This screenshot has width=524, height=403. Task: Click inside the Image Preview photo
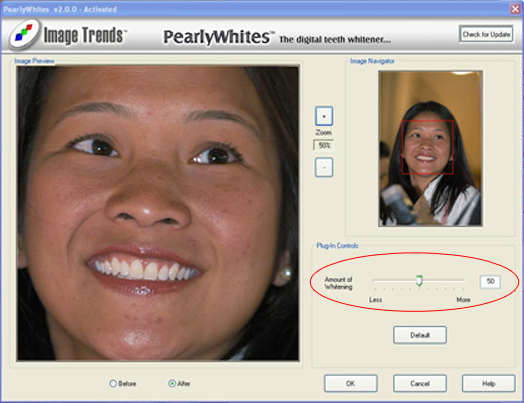click(x=158, y=213)
